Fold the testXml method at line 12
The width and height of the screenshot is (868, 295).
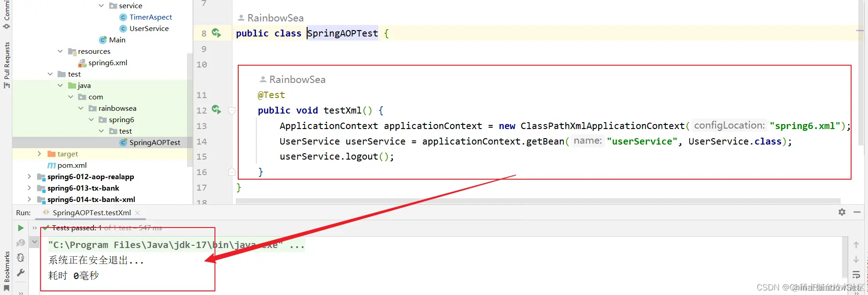(x=232, y=110)
